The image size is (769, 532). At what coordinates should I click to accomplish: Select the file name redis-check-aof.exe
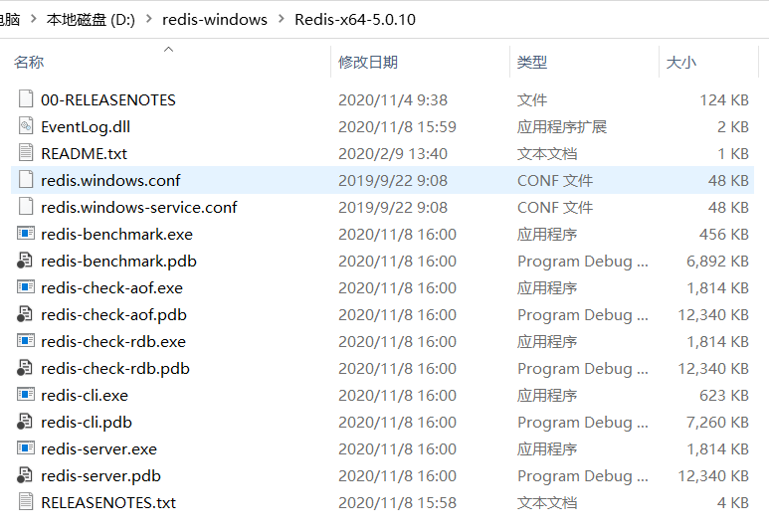pos(111,287)
